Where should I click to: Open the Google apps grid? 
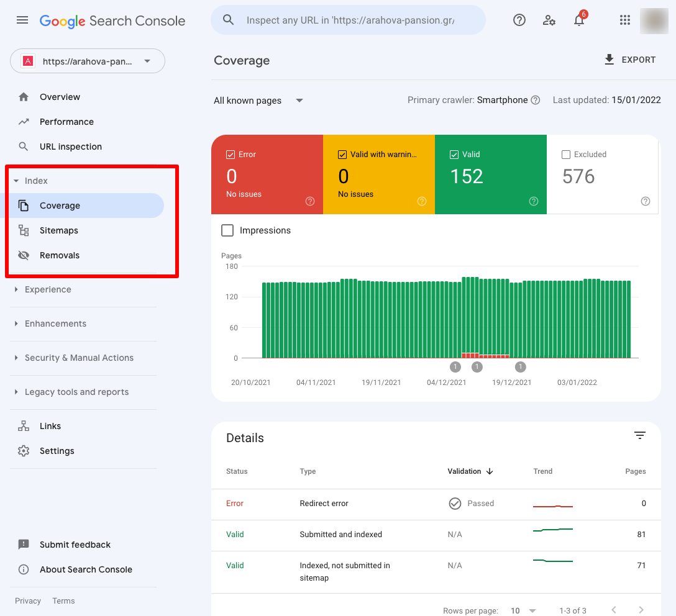tap(625, 20)
